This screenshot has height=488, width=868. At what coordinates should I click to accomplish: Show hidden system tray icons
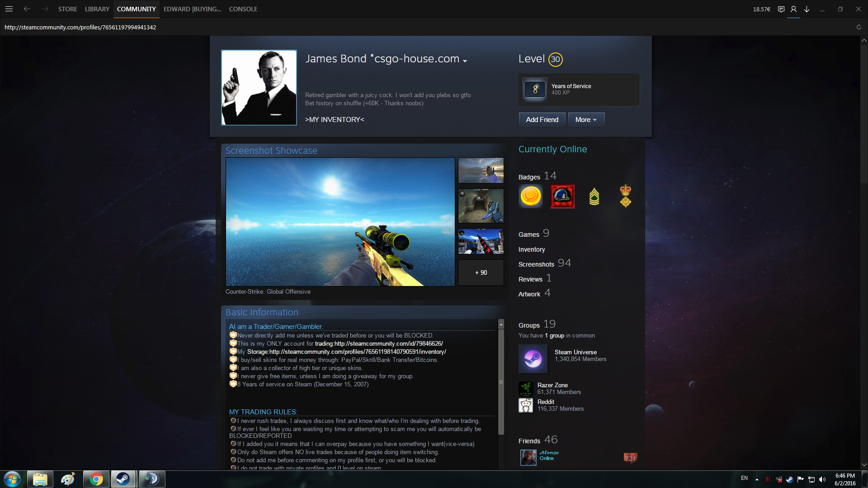click(757, 479)
